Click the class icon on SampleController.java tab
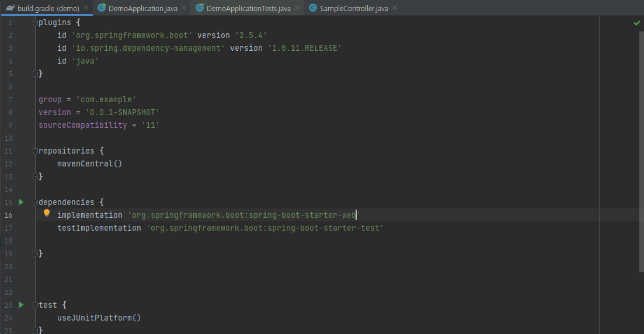Image resolution: width=644 pixels, height=334 pixels. tap(313, 8)
